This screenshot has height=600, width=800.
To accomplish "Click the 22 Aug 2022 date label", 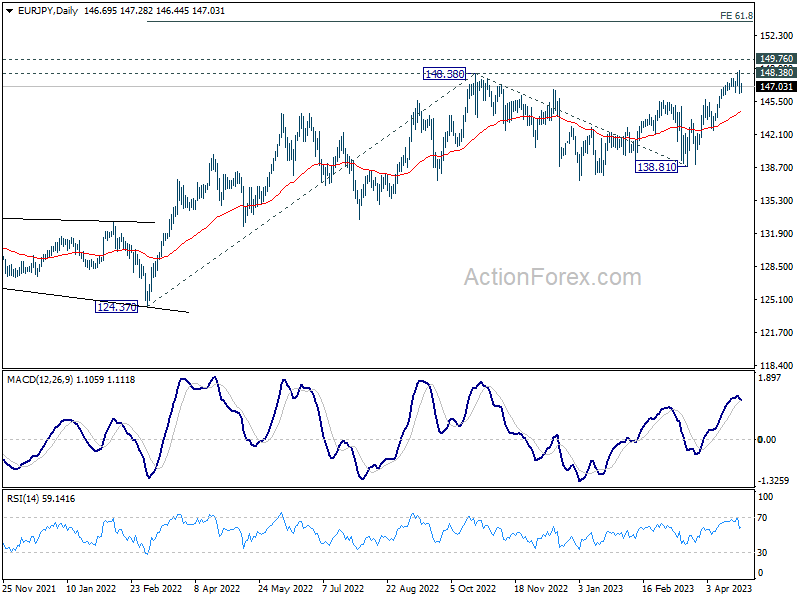I will [412, 588].
